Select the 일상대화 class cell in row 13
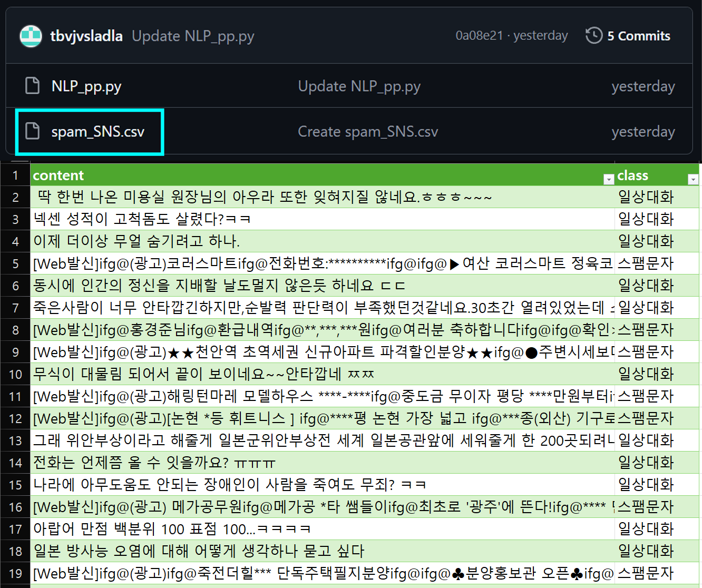Image resolution: width=702 pixels, height=588 pixels. point(657,440)
